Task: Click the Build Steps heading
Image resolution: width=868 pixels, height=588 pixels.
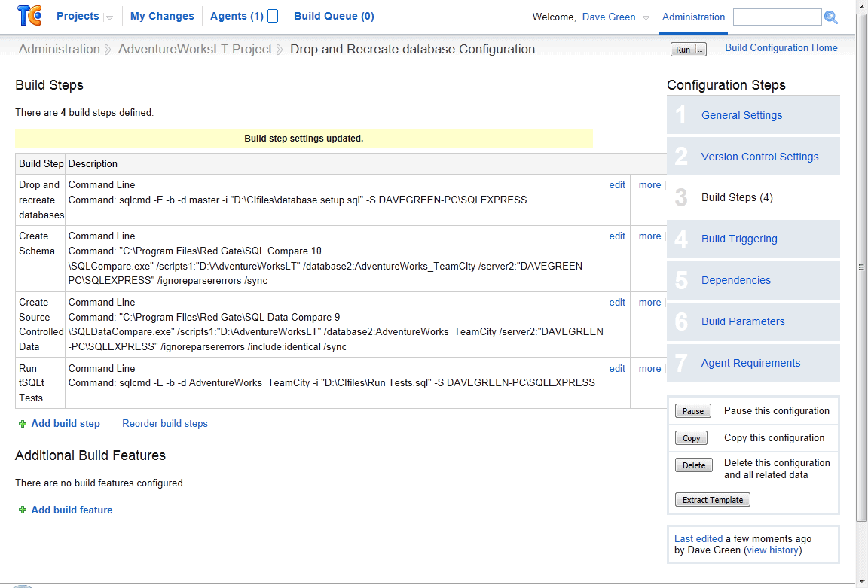Action: [49, 85]
